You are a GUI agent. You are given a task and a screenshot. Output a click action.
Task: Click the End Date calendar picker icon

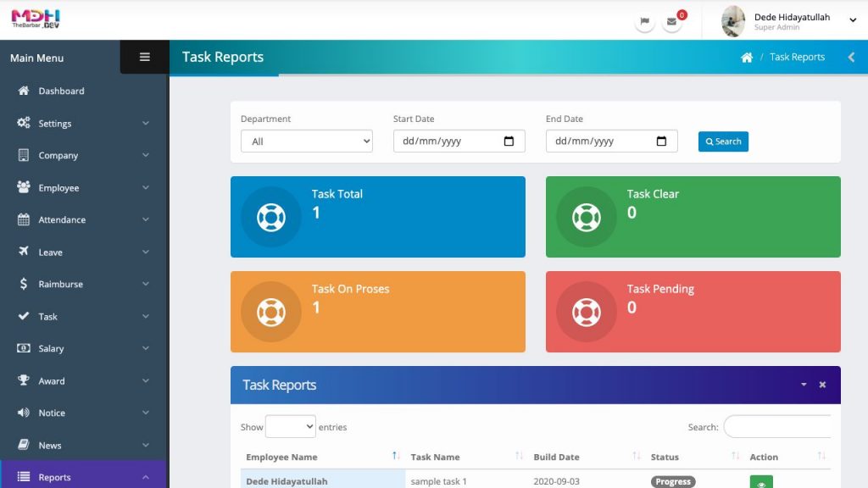pyautogui.click(x=661, y=141)
